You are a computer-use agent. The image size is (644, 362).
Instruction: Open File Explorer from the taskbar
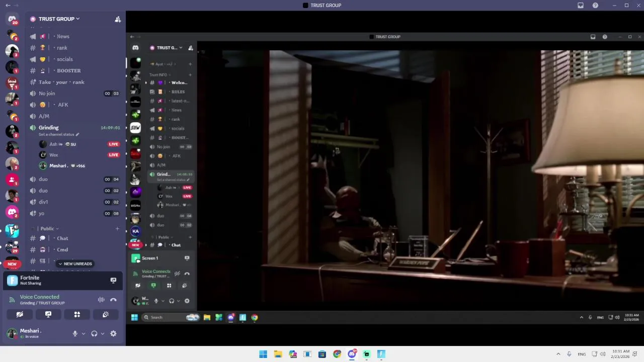click(278, 354)
